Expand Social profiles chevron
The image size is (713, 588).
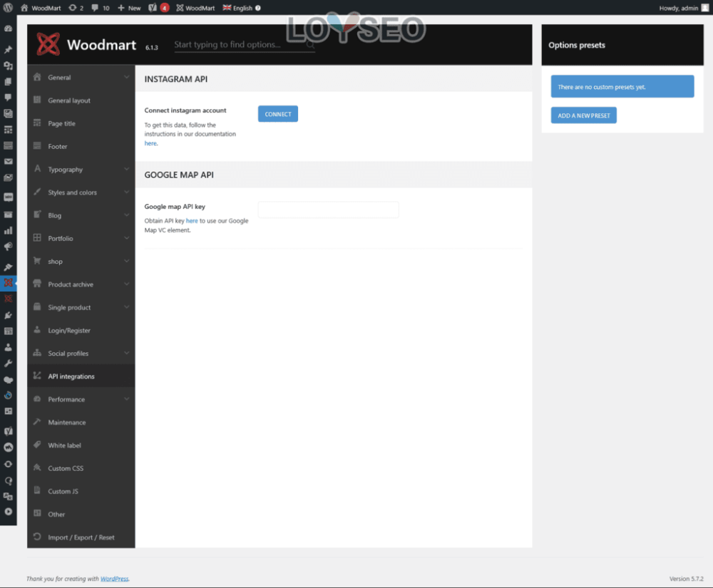click(126, 353)
